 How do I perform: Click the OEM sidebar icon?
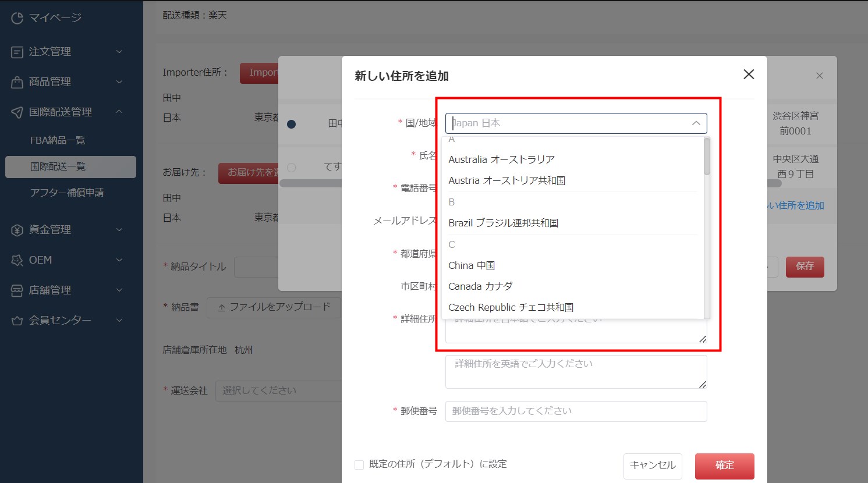point(17,260)
